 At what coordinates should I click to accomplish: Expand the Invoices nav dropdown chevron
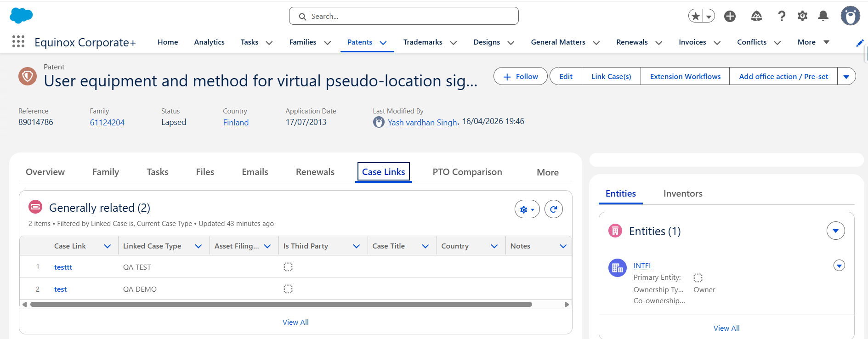pos(717,43)
